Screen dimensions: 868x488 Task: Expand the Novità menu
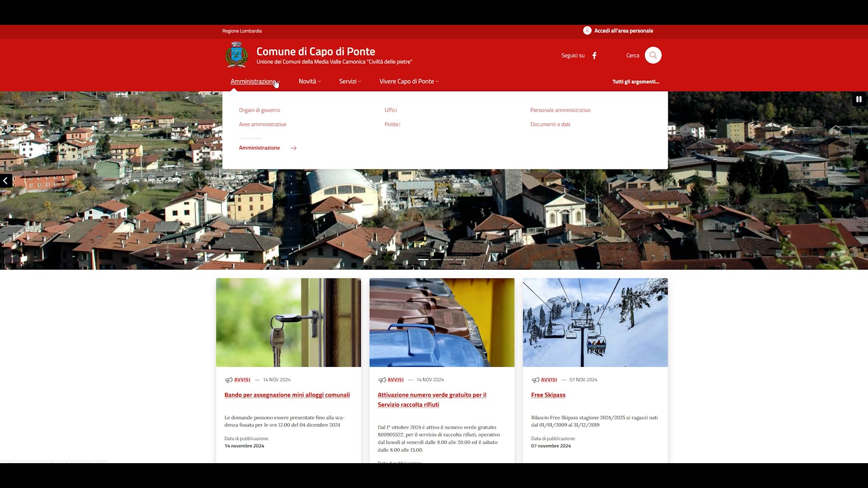tap(310, 81)
